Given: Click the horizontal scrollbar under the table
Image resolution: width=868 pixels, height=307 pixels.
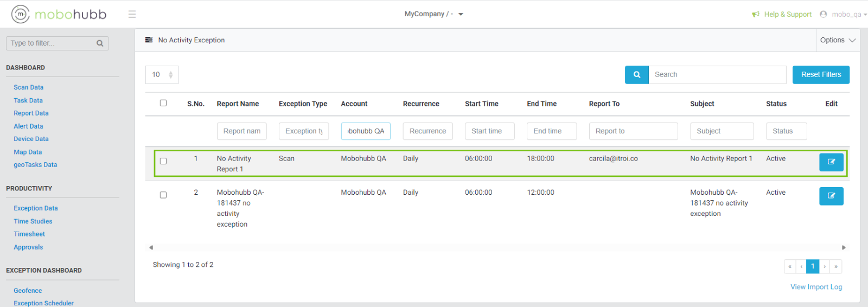Looking at the screenshot, I should 497,247.
